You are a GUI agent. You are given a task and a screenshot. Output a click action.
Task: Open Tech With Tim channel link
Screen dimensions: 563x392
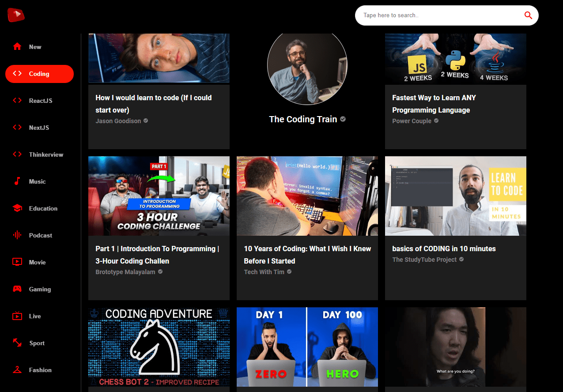pos(264,272)
